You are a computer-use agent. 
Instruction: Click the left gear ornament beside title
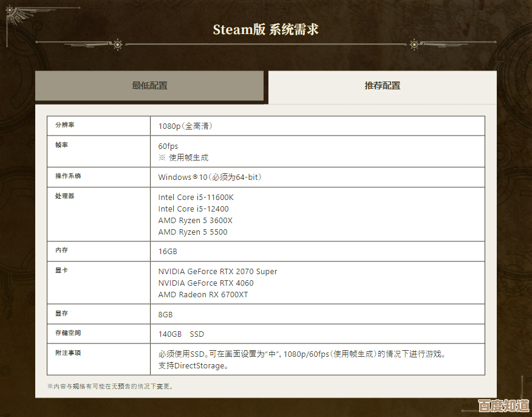click(x=118, y=44)
